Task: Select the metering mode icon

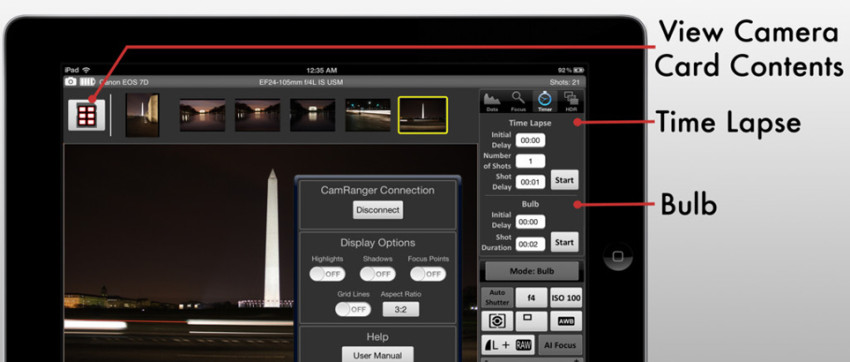Action: tap(497, 321)
